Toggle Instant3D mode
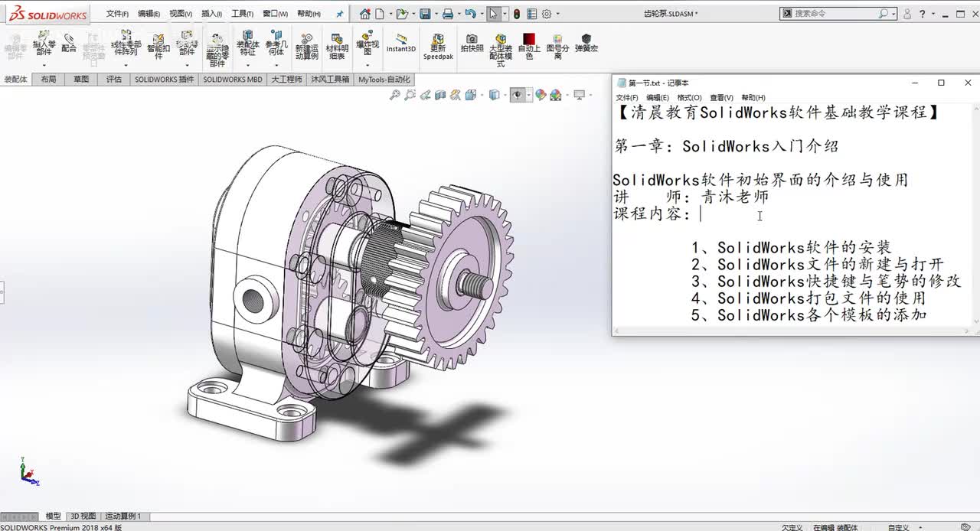Viewport: 980px width, 531px height. (x=400, y=43)
